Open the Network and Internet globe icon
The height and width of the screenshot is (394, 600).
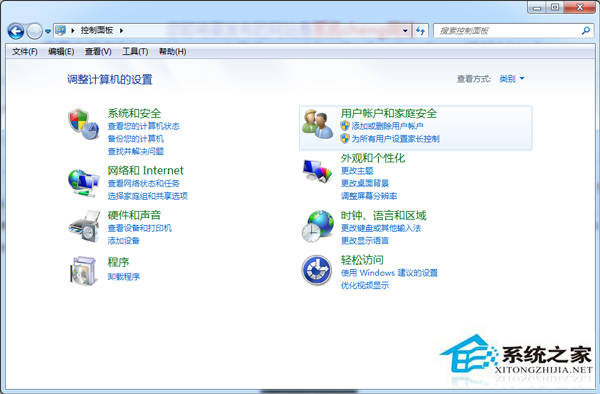(x=84, y=183)
